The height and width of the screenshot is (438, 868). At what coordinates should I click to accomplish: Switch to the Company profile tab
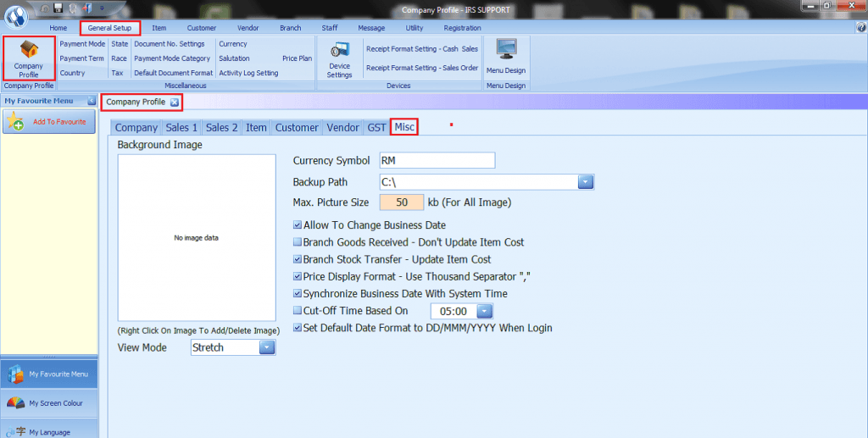click(136, 128)
